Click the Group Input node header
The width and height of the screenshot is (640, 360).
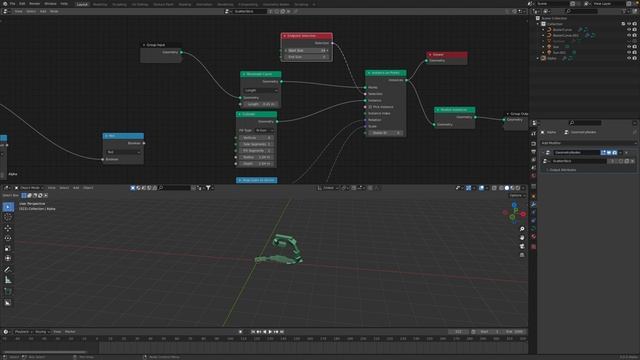161,45
